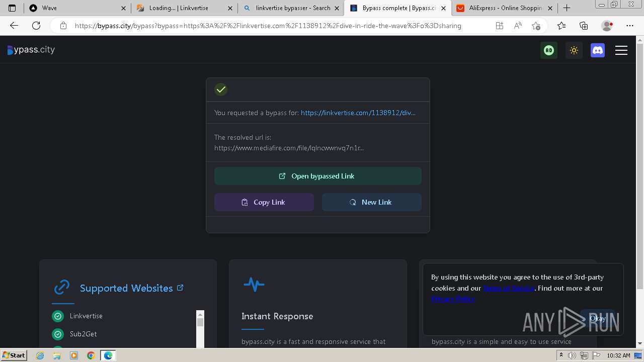This screenshot has width=644, height=362.
Task: Open the network tray icon
Action: [x=584, y=355]
